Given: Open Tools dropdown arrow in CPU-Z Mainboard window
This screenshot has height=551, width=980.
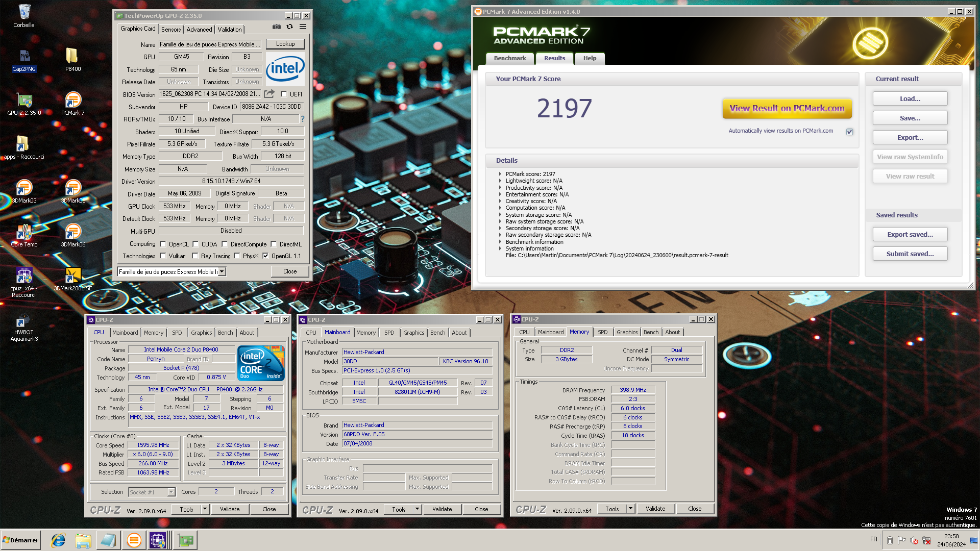Looking at the screenshot, I should tap(417, 509).
